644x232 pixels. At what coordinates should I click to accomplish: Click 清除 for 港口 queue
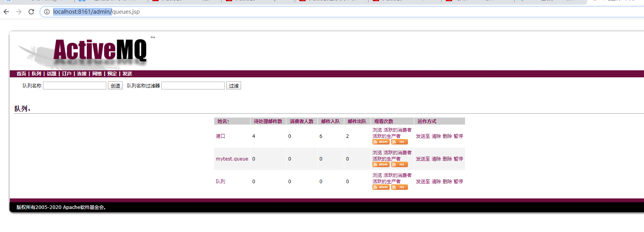pos(436,136)
